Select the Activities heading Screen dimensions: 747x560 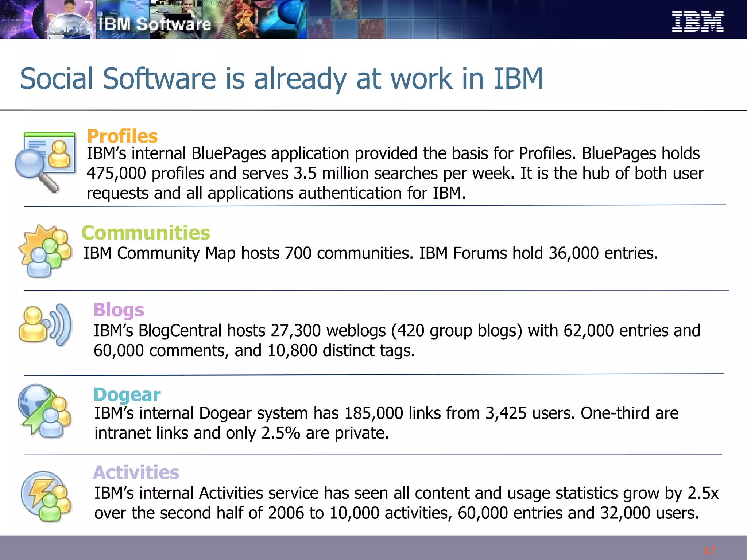point(136,472)
